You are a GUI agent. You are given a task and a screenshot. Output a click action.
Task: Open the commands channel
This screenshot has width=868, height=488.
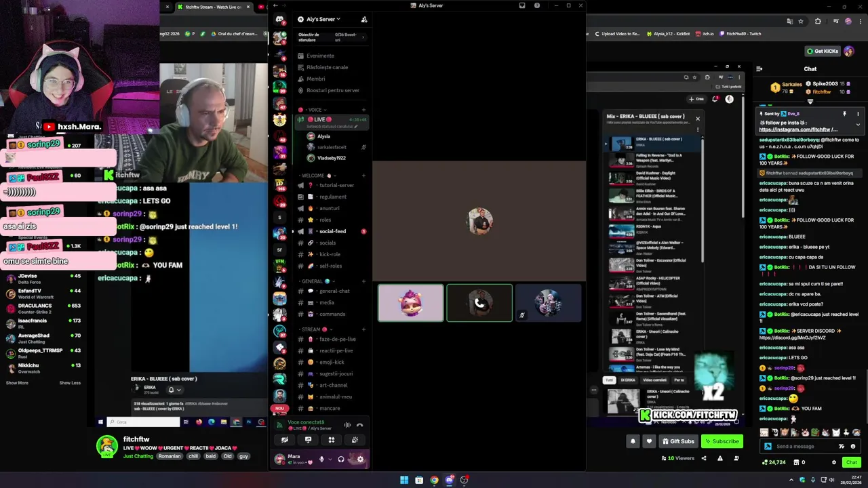coord(332,314)
